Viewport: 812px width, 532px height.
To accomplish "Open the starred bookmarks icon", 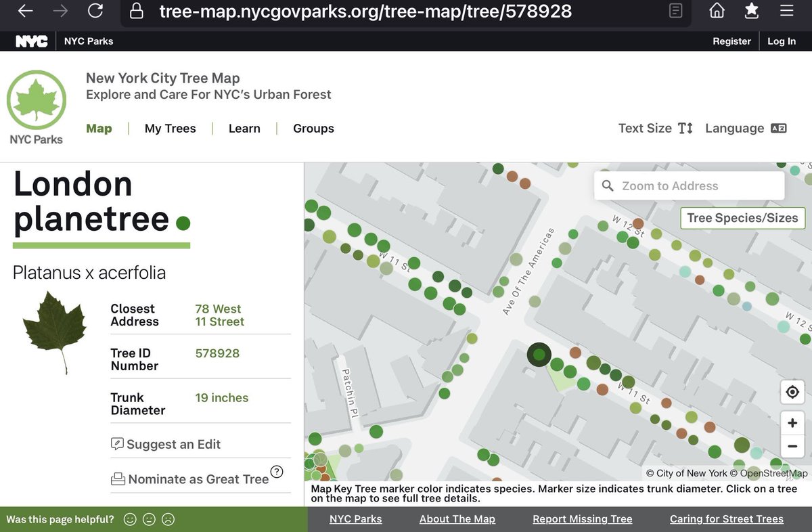I will click(x=752, y=11).
